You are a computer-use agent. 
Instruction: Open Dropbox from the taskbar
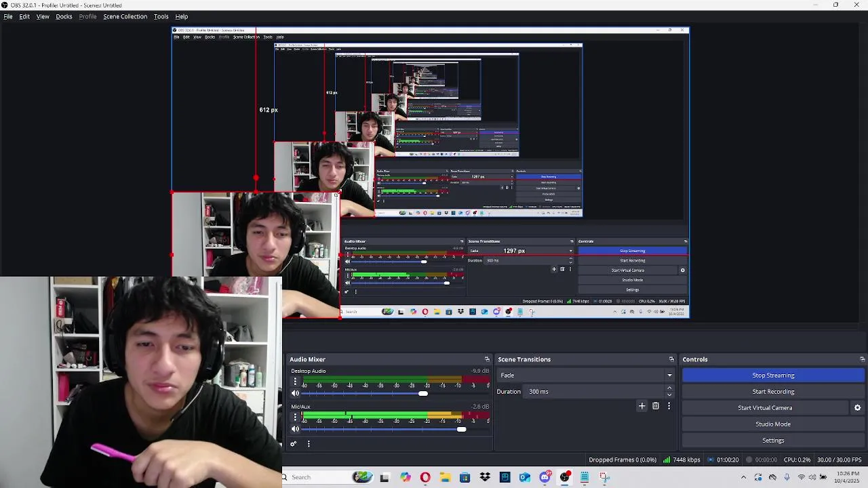tap(485, 477)
